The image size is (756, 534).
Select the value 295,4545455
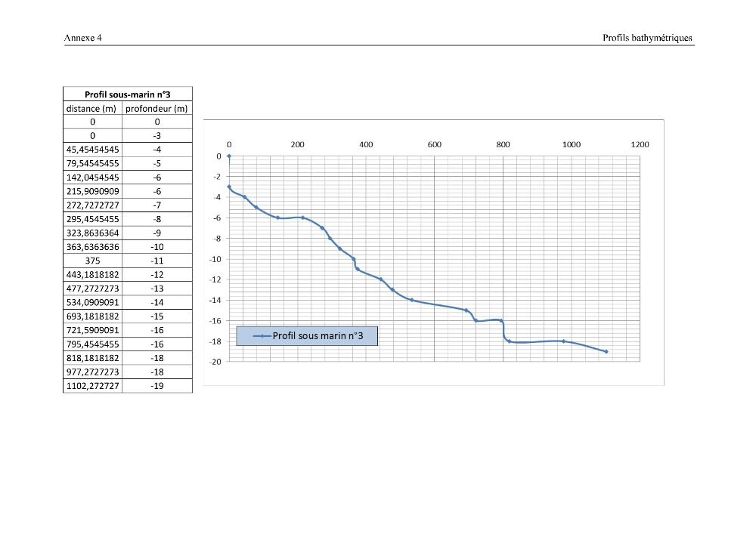click(92, 219)
